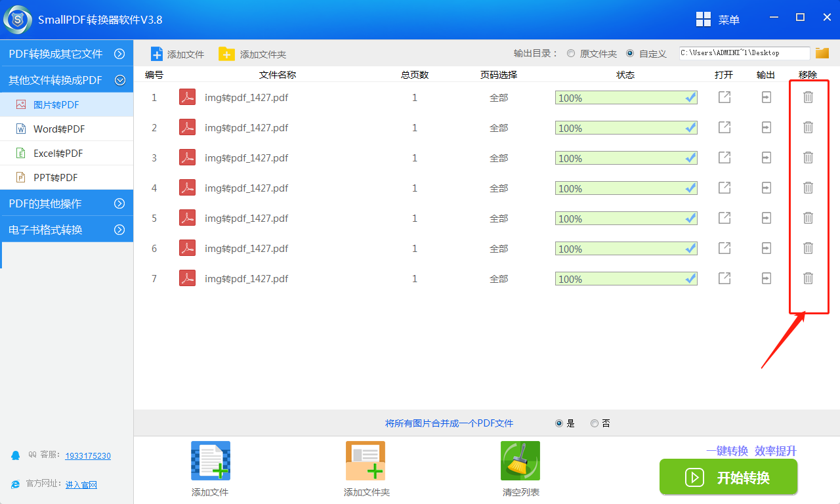Remove row 4 with trash icon
Screen dimensions: 840x504
click(808, 188)
